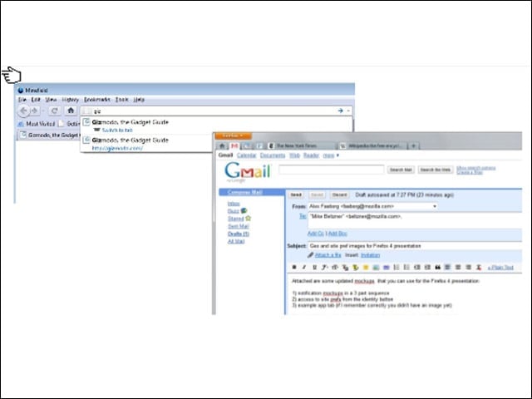This screenshot has width=532, height=399.
Task: Toggle italic formatting in compose toolbar
Action: pyautogui.click(x=304, y=268)
